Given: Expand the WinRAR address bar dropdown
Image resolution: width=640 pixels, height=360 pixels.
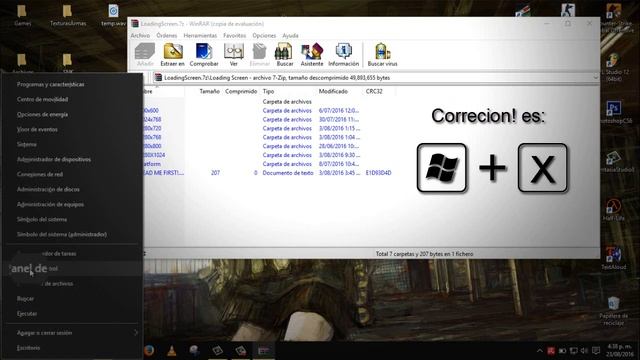Looking at the screenshot, I should (596, 78).
